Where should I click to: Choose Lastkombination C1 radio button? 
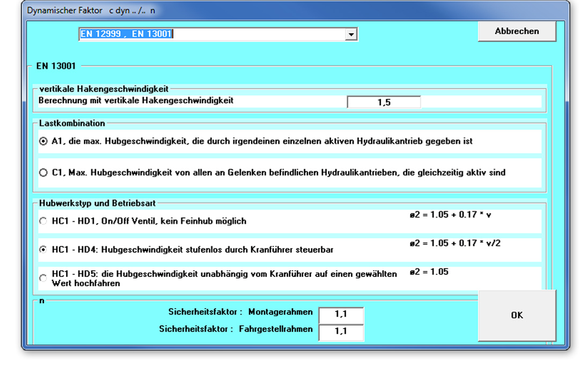pos(43,172)
